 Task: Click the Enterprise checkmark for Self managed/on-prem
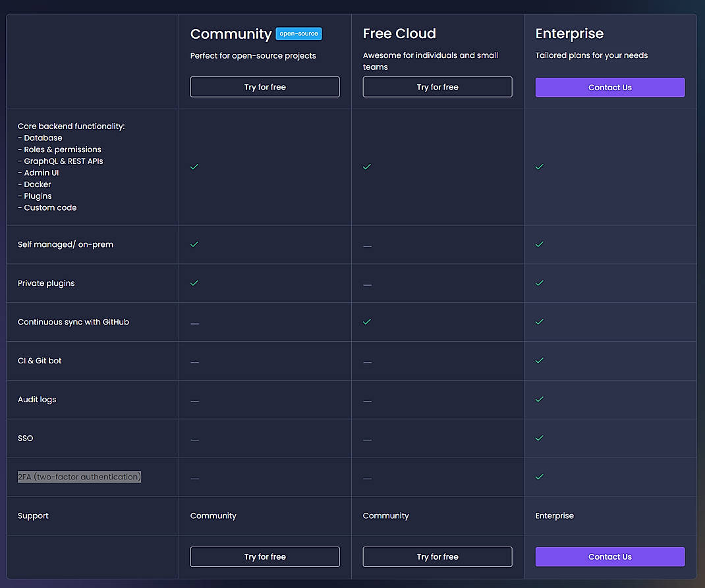[540, 244]
